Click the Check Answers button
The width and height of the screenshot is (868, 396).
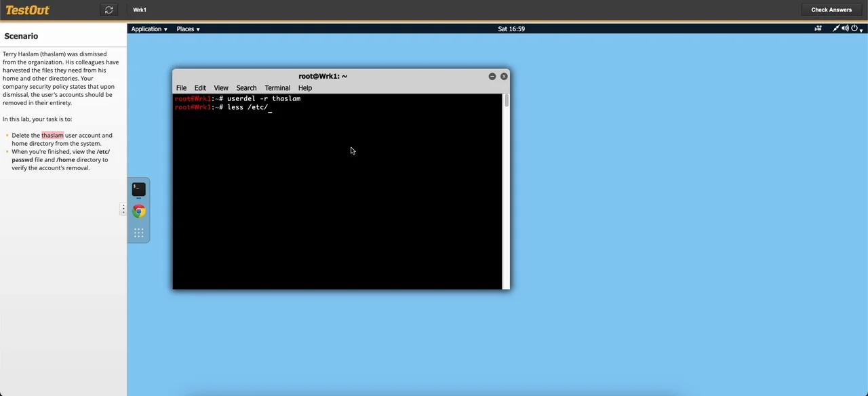pos(831,9)
